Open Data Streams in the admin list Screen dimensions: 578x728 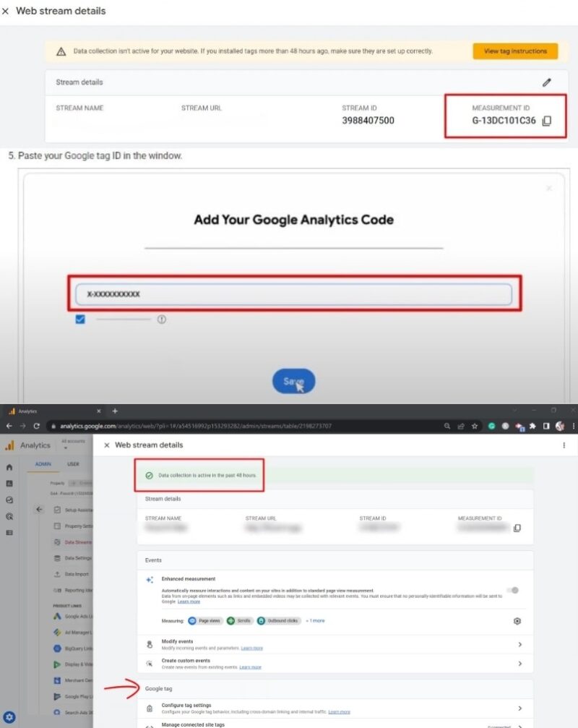point(73,541)
